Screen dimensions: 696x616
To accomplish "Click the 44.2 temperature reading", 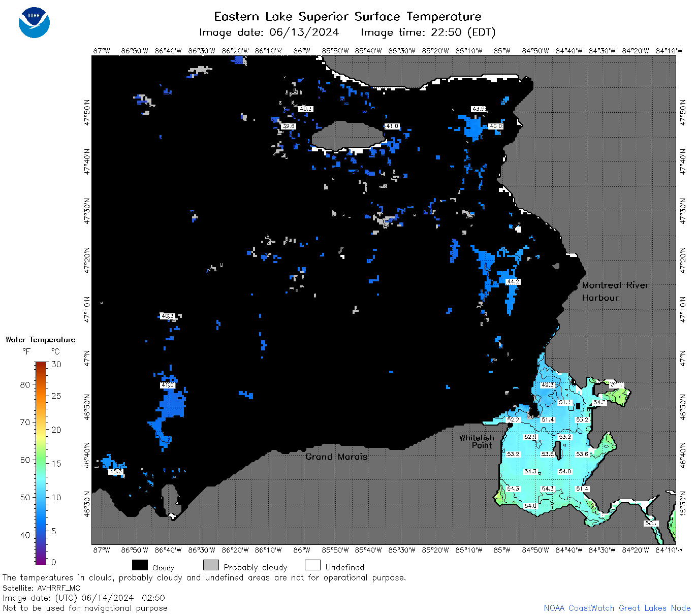I will coord(513,281).
